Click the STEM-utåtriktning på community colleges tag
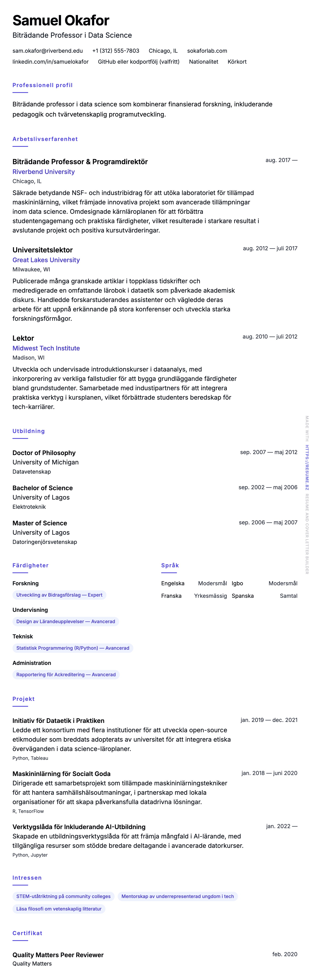This screenshot has height=980, width=310. pyautogui.click(x=63, y=896)
